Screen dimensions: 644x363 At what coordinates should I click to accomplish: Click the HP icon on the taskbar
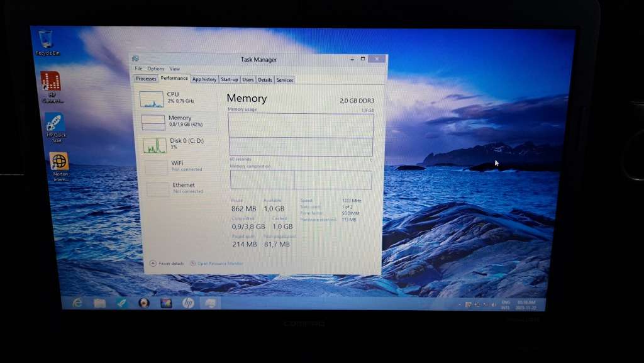pos(187,304)
